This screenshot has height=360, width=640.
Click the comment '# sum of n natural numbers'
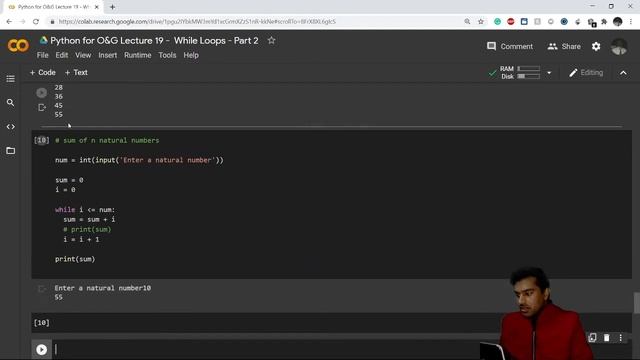pos(107,140)
